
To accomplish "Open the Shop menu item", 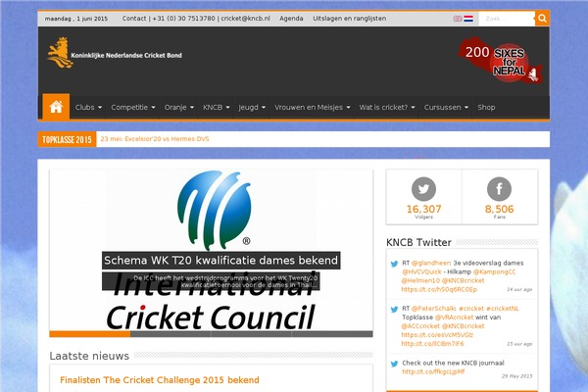I will tap(486, 107).
